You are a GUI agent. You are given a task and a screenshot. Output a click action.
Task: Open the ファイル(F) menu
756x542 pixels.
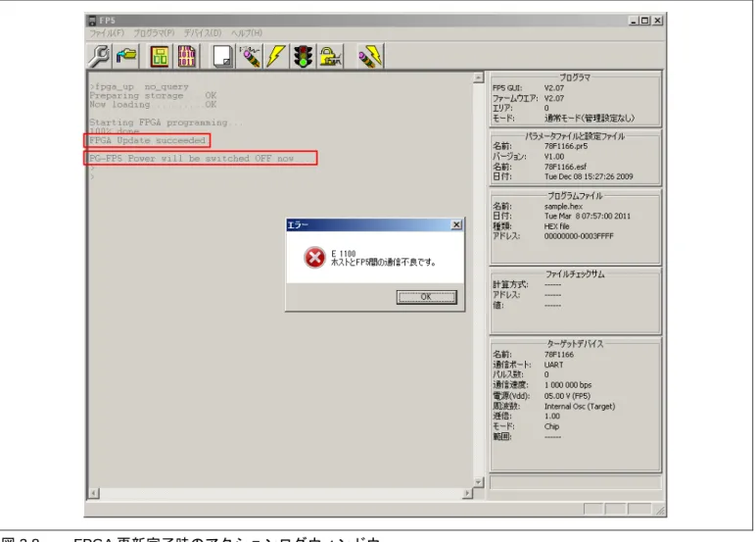click(107, 32)
